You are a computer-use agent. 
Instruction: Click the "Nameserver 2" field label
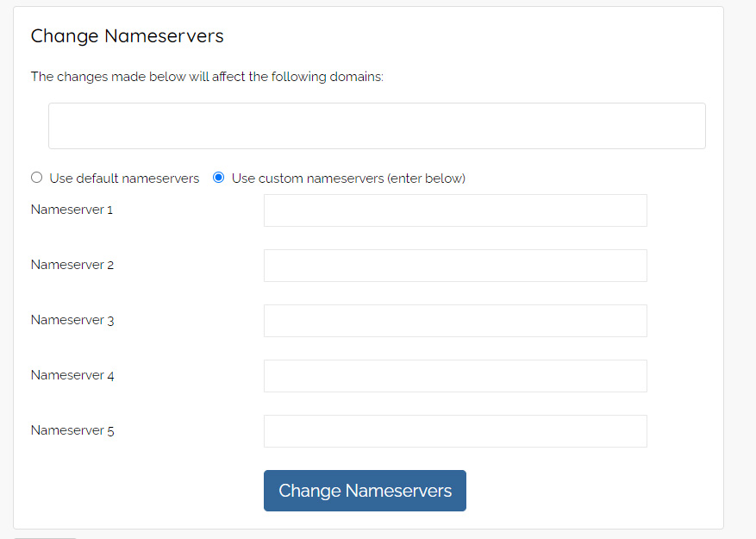point(72,265)
